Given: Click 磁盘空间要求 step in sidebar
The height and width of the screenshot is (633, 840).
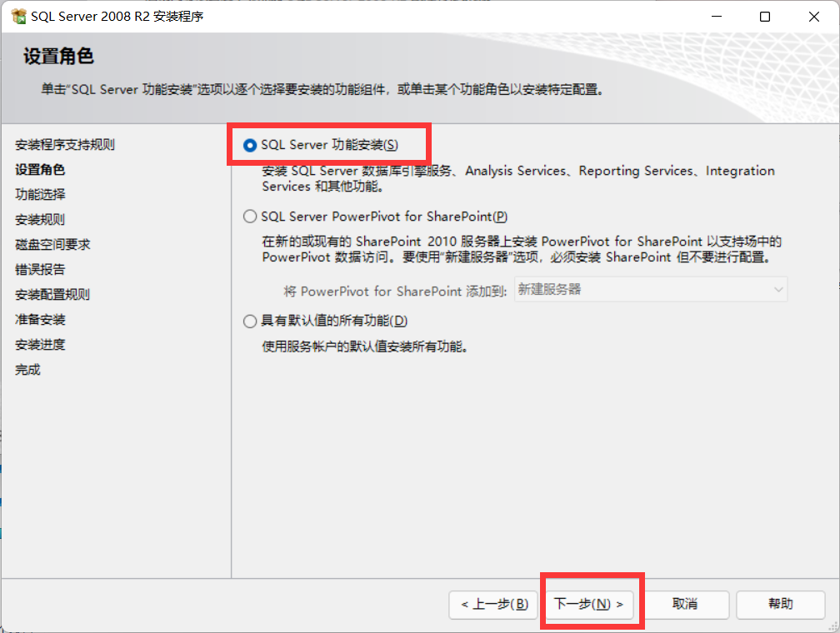Looking at the screenshot, I should pyautogui.click(x=52, y=245).
